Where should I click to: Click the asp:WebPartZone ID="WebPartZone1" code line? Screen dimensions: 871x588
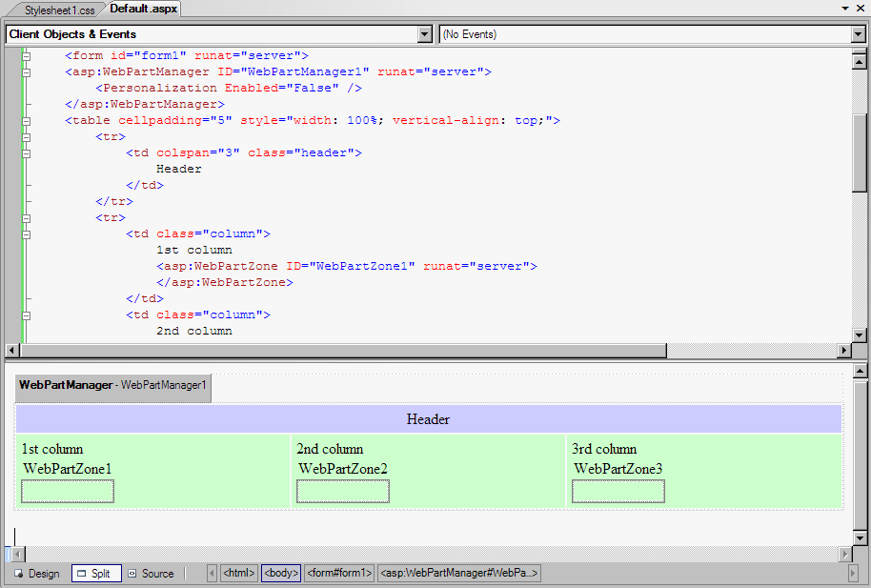(347, 266)
